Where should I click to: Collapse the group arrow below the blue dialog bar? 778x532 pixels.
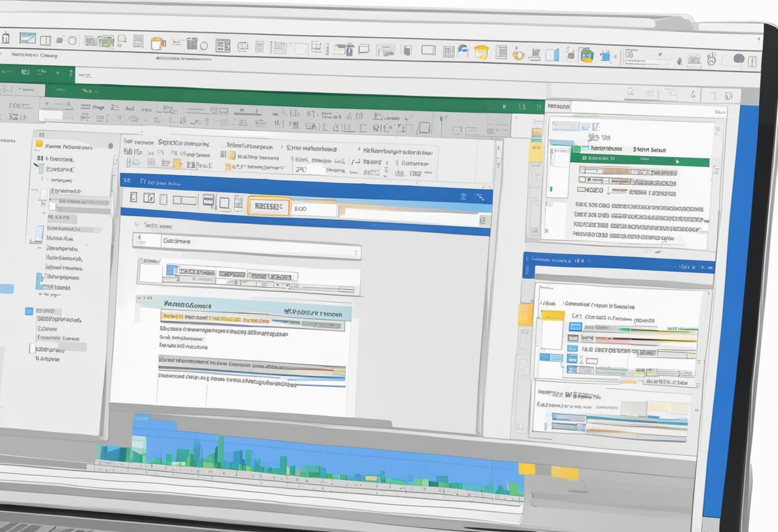click(138, 225)
